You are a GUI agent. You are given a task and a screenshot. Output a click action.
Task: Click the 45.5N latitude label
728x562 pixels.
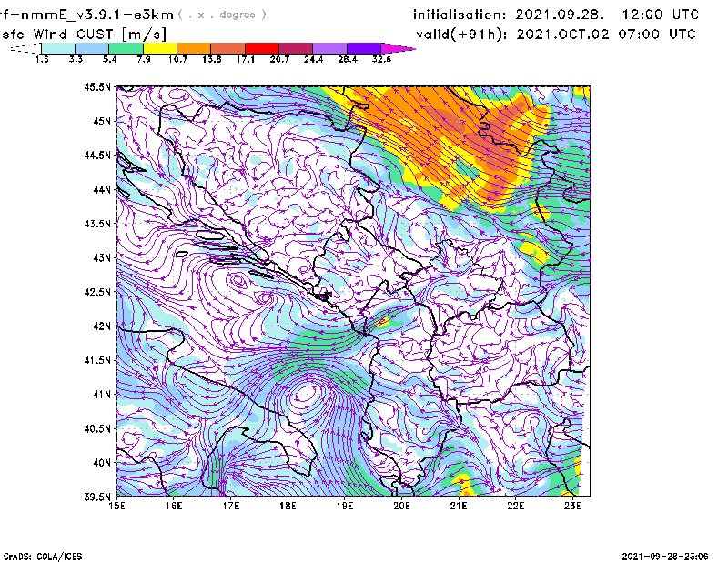tap(97, 86)
